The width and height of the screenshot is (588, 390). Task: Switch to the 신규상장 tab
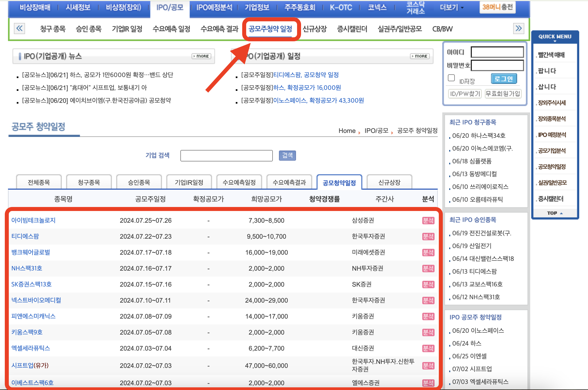[x=390, y=182]
